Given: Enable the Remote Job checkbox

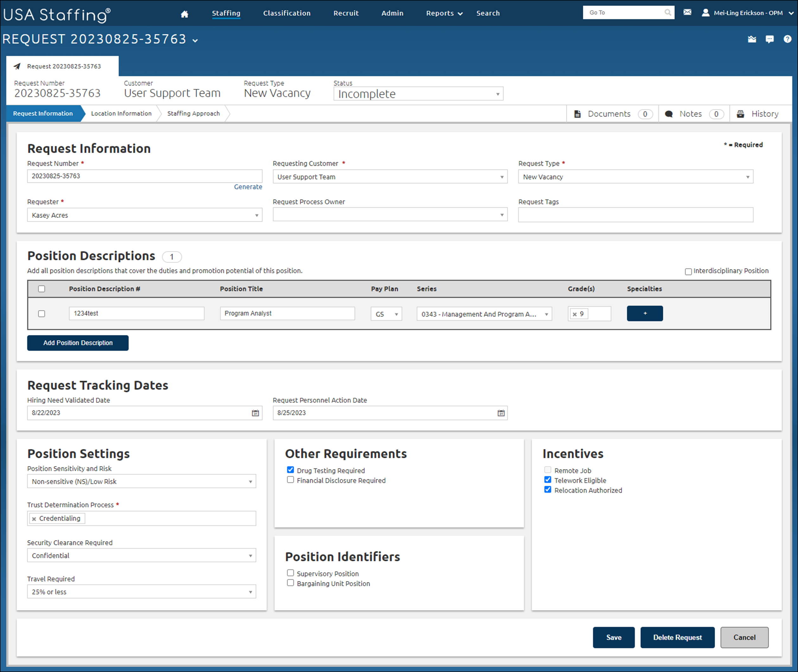Looking at the screenshot, I should [548, 470].
